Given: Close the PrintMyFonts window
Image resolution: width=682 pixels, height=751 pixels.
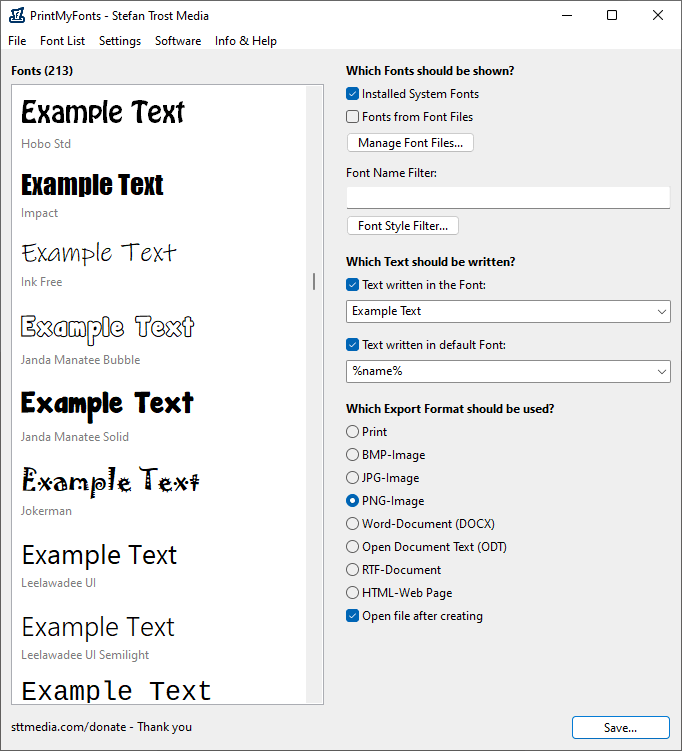Looking at the screenshot, I should (x=658, y=15).
